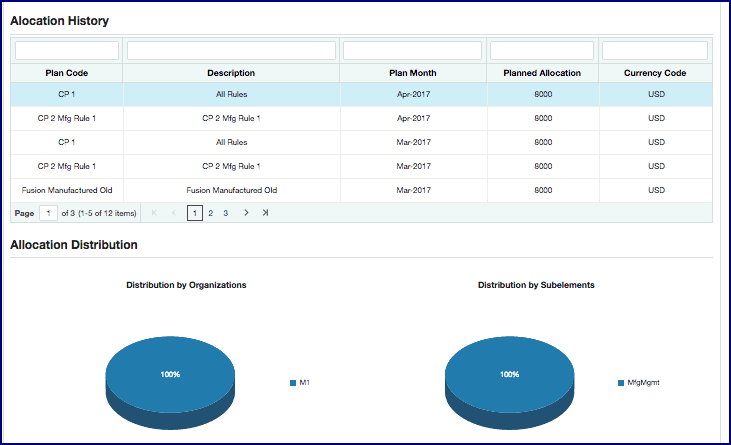This screenshot has height=445, width=731.
Task: Click the Allocation Distribution heading
Action: pos(74,245)
